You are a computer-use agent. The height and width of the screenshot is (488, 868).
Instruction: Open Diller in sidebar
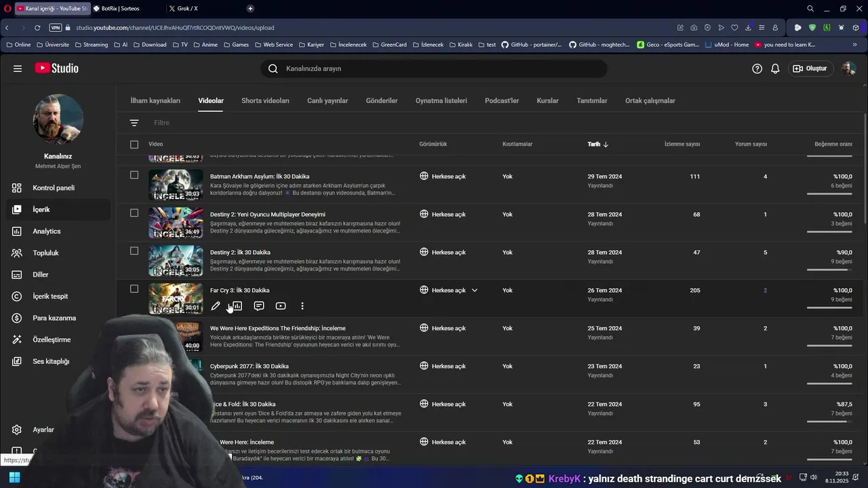(x=58, y=274)
